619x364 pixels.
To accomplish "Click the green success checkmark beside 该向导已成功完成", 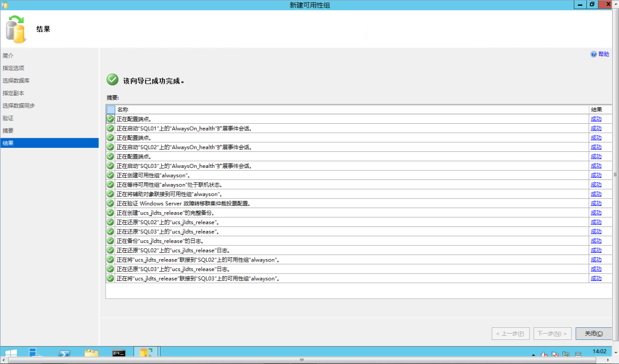I will click(112, 80).
